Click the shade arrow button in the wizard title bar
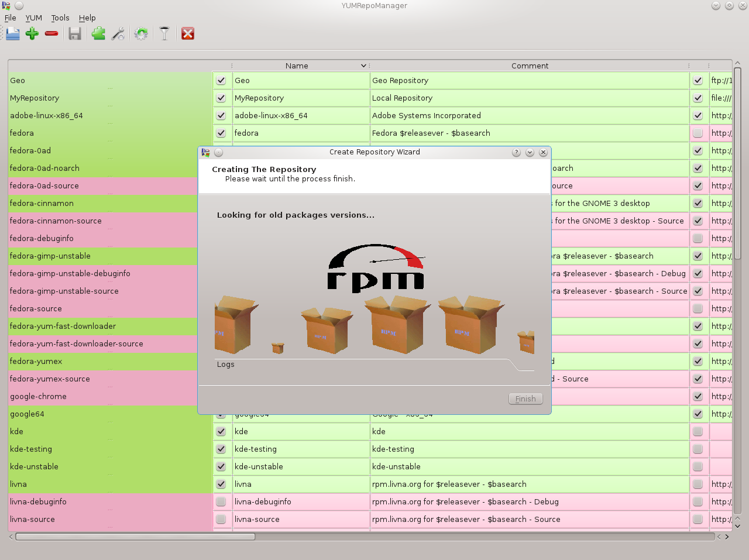The image size is (749, 560). [530, 152]
